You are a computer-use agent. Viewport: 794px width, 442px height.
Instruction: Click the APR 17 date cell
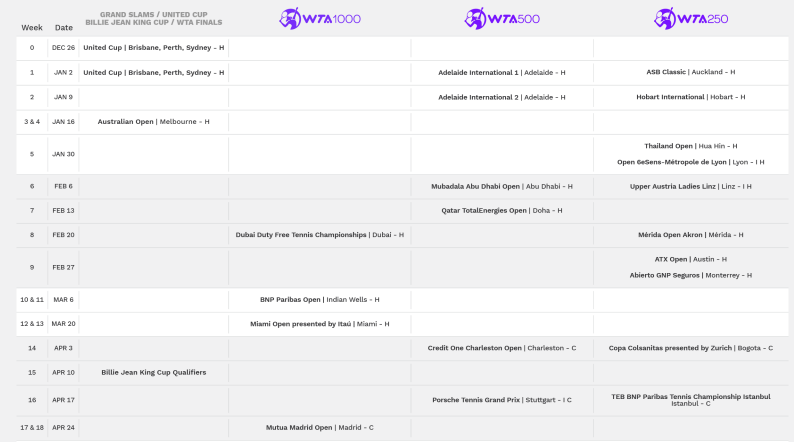[63, 400]
